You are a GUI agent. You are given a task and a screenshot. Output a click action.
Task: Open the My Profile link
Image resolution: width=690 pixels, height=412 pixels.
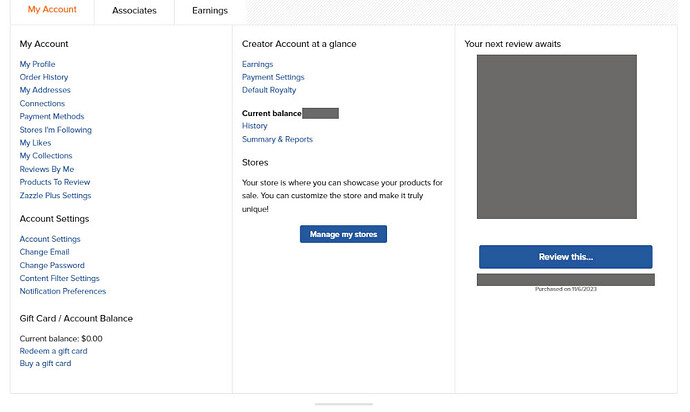point(37,64)
